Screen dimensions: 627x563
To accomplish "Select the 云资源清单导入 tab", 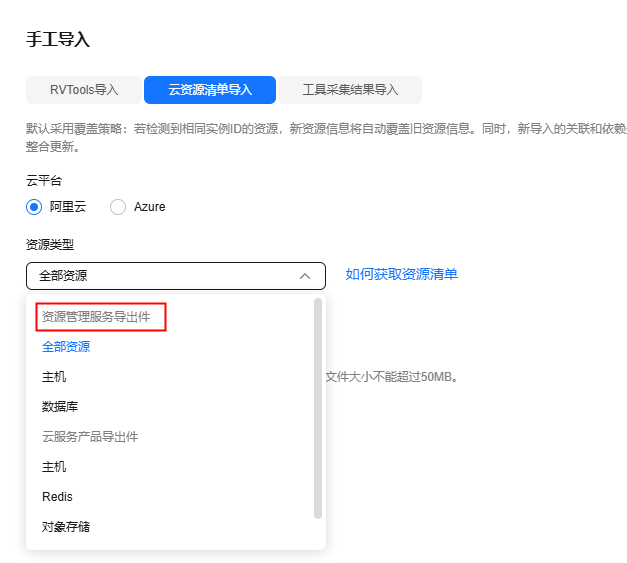I will tap(209, 90).
